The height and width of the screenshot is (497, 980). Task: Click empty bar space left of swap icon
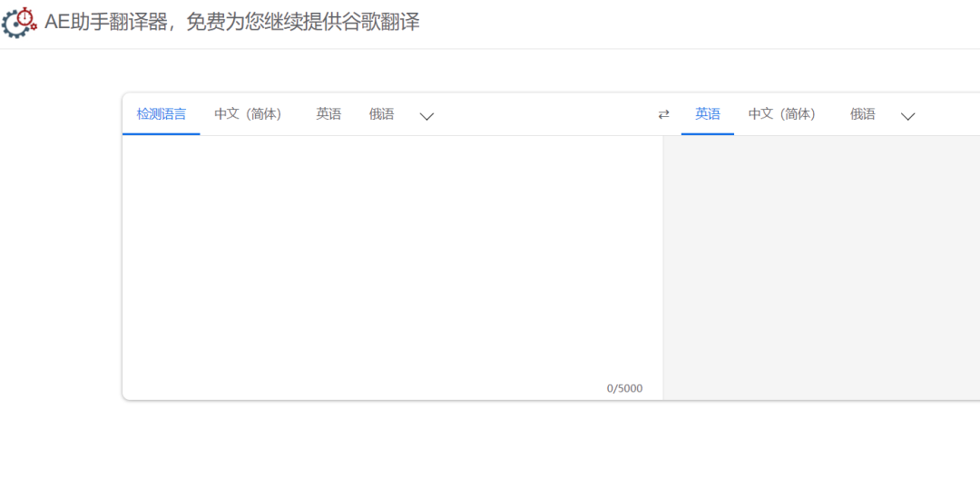[544, 114]
